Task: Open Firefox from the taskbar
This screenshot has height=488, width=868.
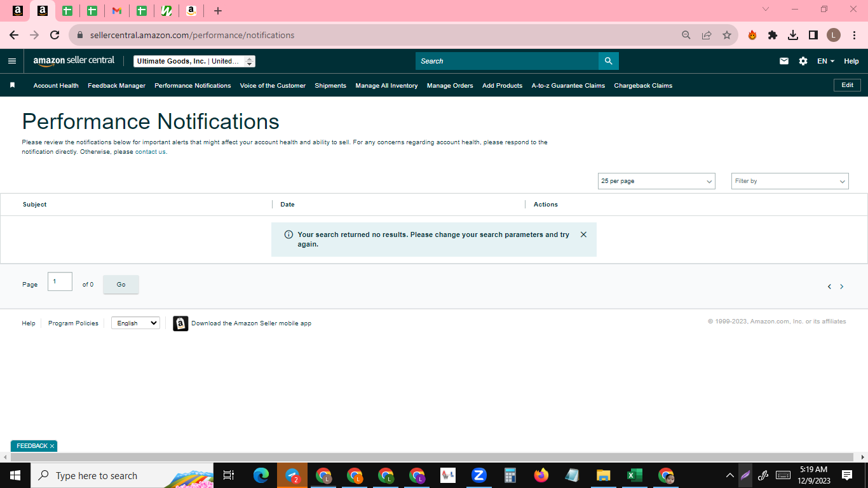Action: tap(541, 475)
